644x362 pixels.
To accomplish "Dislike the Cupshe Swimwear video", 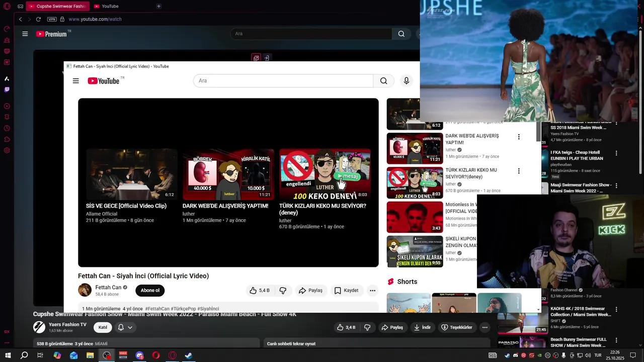I will 368,327.
